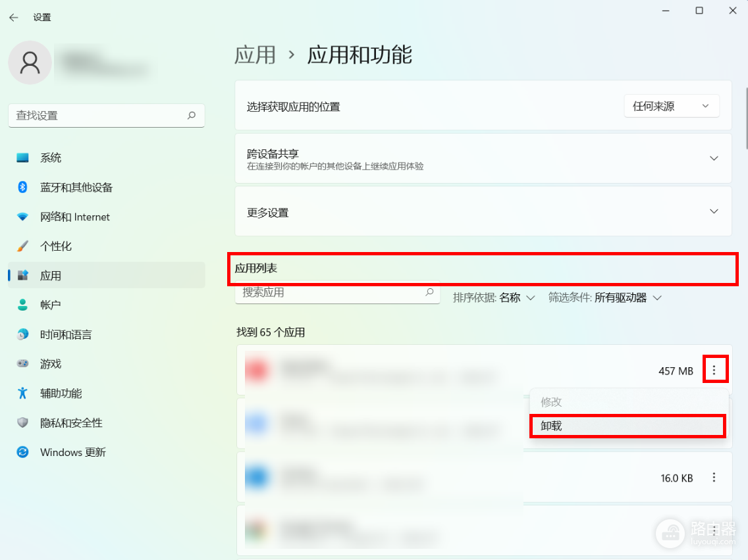The width and height of the screenshot is (748, 560).
Task: Focus the 搜索应用 search field
Action: (x=337, y=292)
